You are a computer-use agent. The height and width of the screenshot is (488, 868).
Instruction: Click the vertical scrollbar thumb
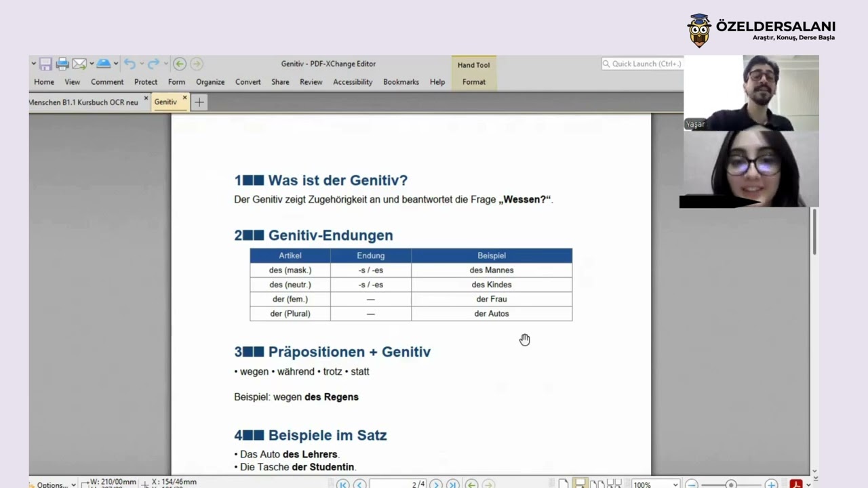coord(814,231)
